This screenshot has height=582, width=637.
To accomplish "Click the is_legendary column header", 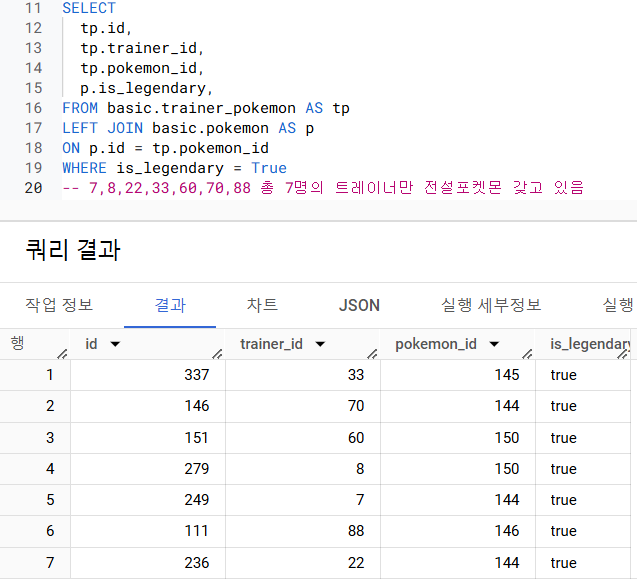I will point(583,344).
